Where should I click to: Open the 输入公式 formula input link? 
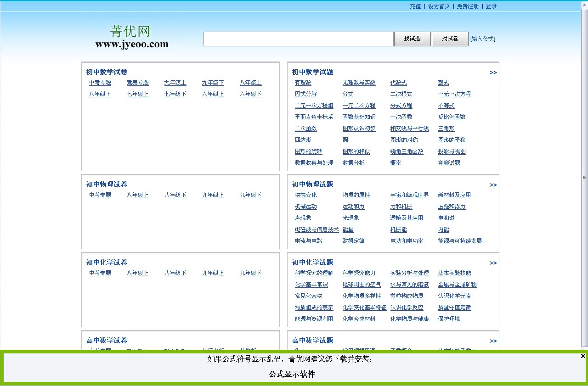(x=482, y=39)
